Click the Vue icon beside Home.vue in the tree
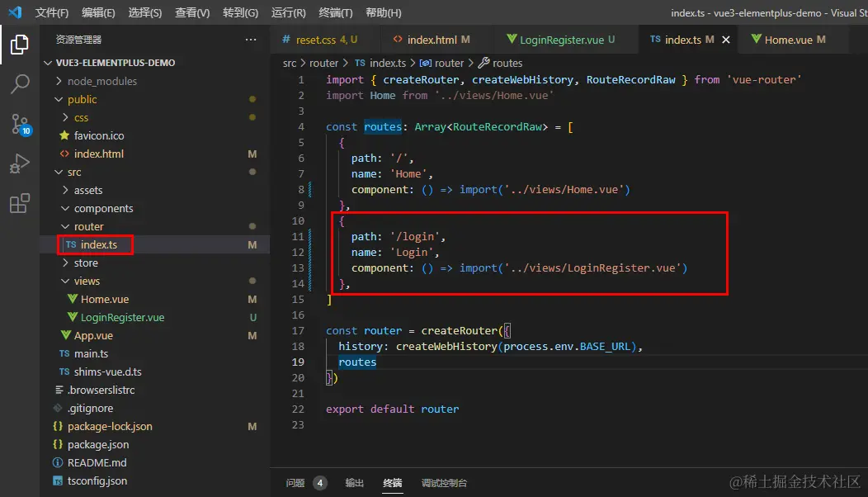Screen dimensions: 868x497 (72, 299)
